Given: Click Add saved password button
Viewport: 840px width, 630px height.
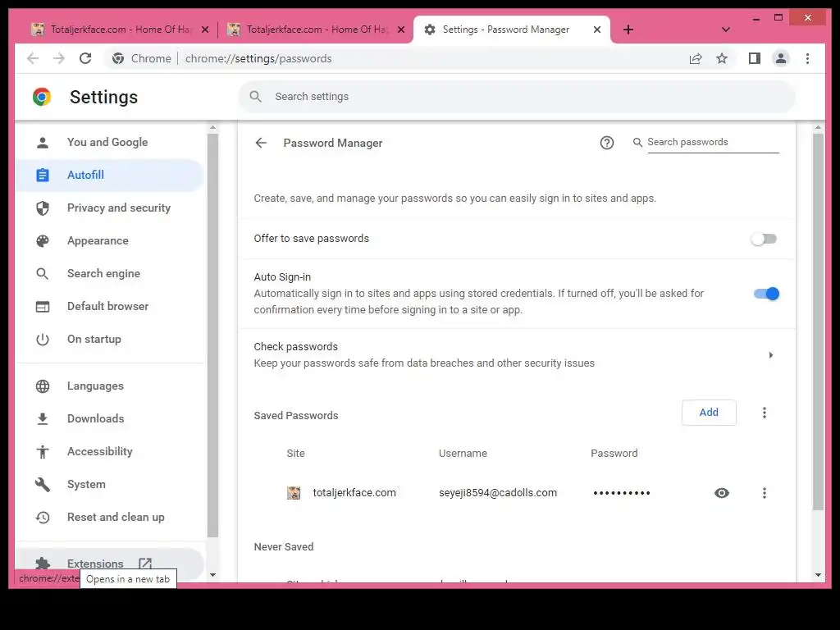Looking at the screenshot, I should [709, 412].
